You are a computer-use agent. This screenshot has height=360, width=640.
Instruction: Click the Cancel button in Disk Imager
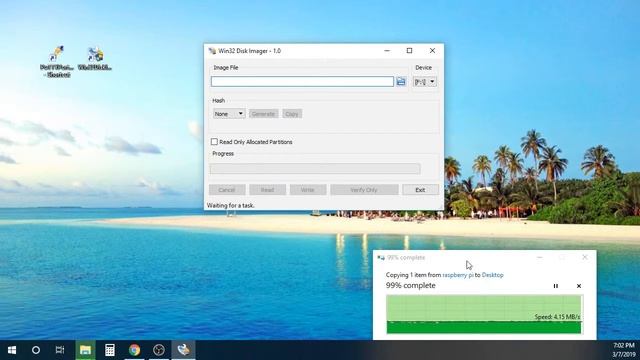pyautogui.click(x=227, y=190)
